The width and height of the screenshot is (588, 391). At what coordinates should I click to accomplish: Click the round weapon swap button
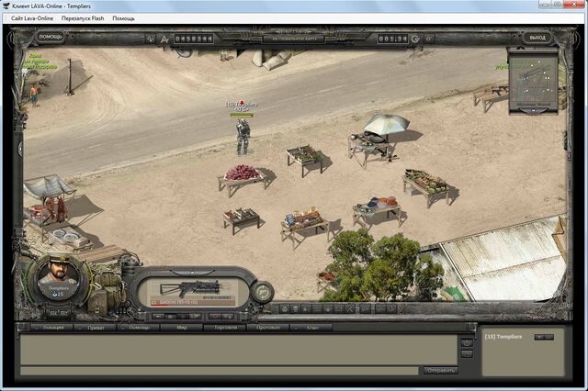(x=263, y=292)
